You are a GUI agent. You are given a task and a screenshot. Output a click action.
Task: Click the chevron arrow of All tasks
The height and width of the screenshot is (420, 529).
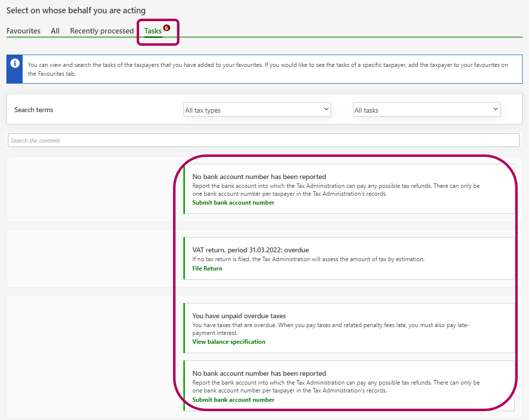tap(495, 109)
